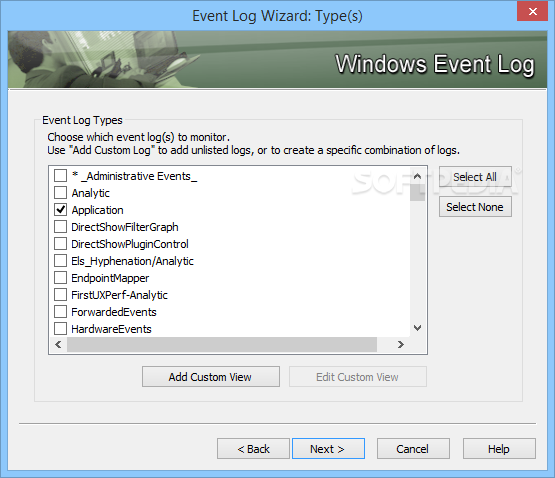Open Add Custom View
555x478 pixels.
click(x=211, y=377)
